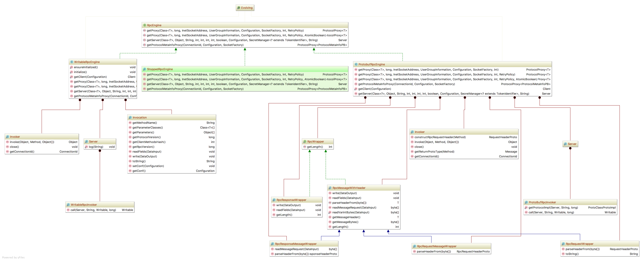Select the RpcResponseMessageWrapper class icon
This screenshot has width=644, height=261.
coord(273,244)
